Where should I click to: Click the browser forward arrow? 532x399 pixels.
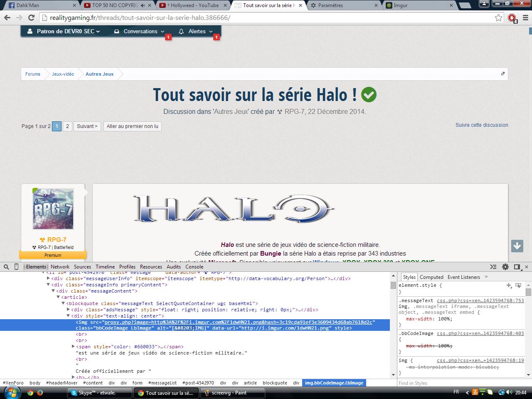(x=19, y=18)
